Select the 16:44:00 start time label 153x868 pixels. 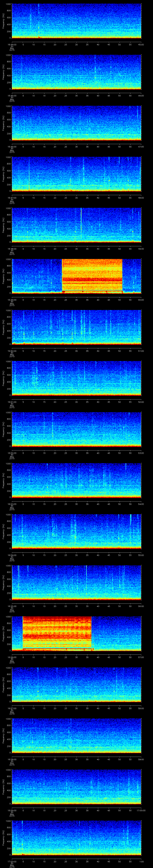pos(12,44)
